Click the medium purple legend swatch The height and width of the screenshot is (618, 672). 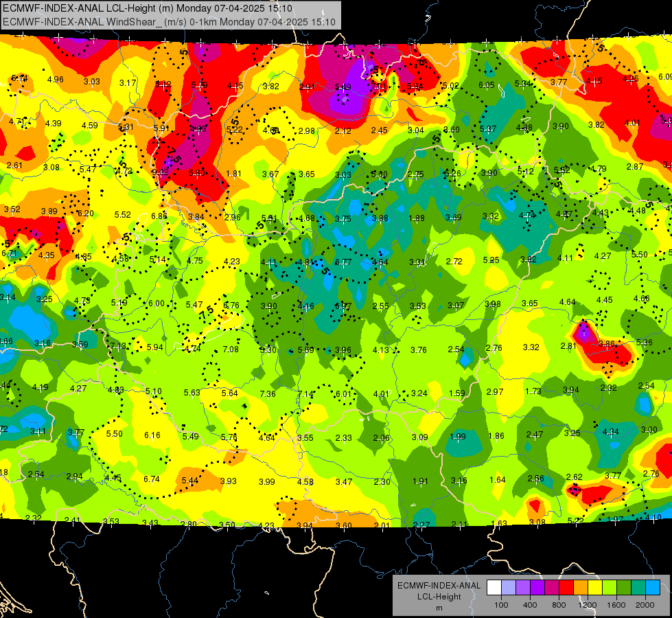pyautogui.click(x=523, y=588)
